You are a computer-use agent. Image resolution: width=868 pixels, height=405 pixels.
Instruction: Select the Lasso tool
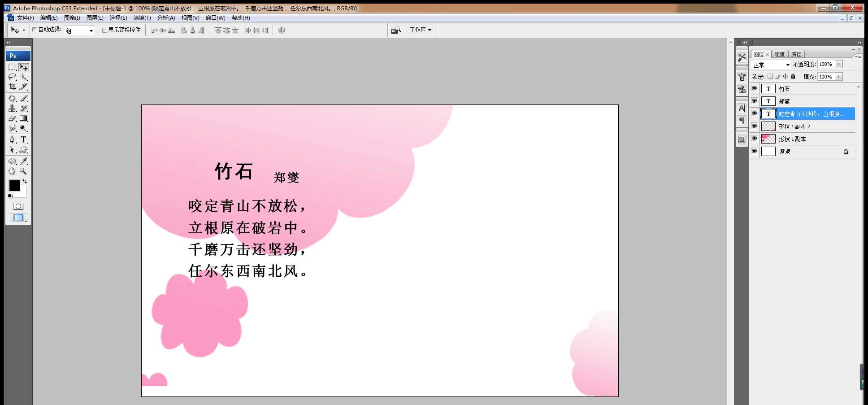(12, 77)
